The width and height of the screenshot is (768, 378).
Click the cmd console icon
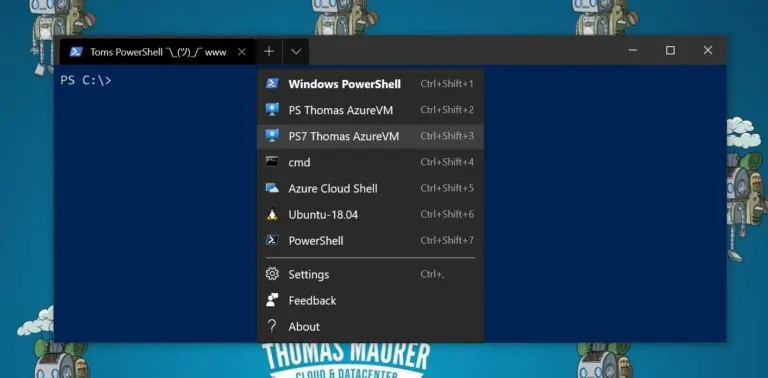272,162
